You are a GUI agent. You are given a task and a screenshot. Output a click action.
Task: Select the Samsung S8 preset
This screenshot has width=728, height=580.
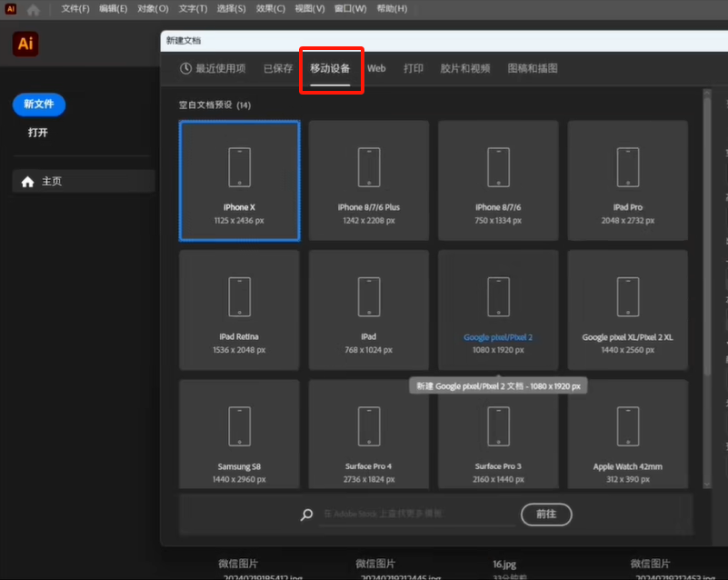coord(240,435)
